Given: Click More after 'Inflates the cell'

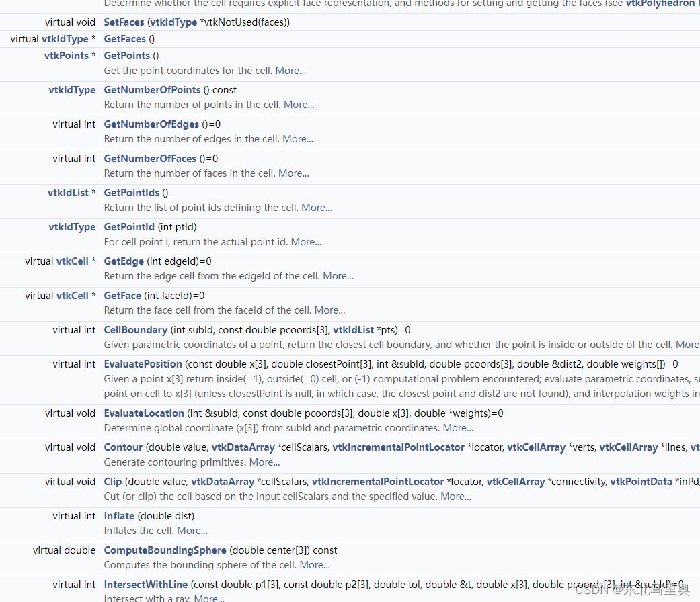Looking at the screenshot, I should (x=192, y=531).
